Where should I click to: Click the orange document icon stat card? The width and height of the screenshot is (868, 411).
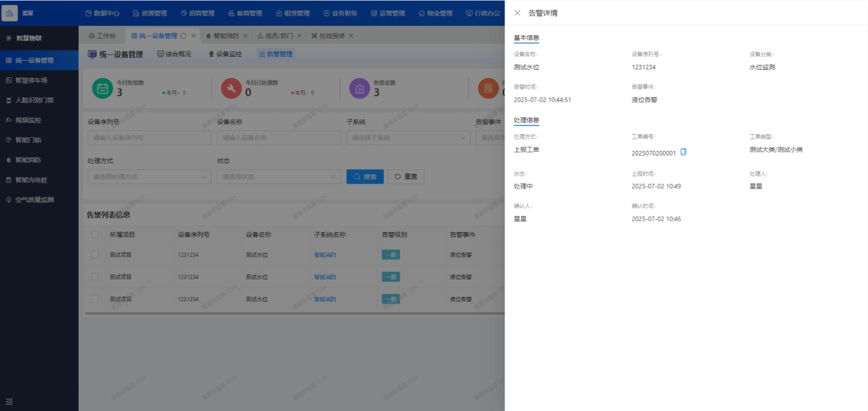(488, 88)
